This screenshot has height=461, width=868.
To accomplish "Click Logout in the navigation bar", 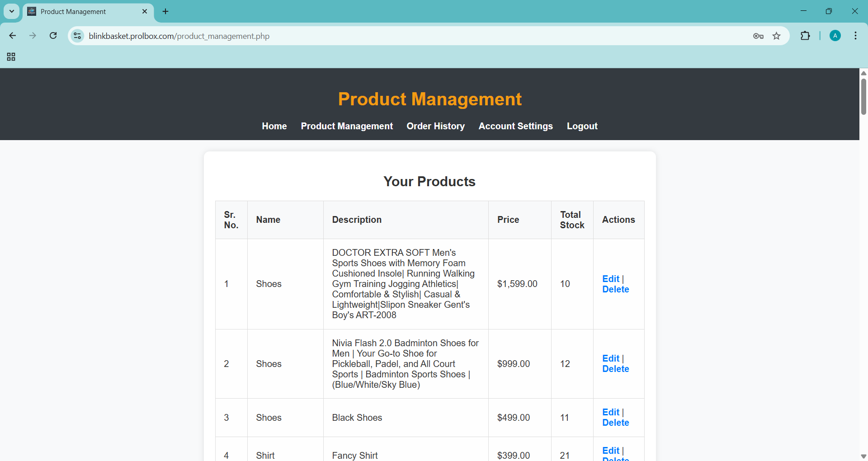I will click(582, 126).
